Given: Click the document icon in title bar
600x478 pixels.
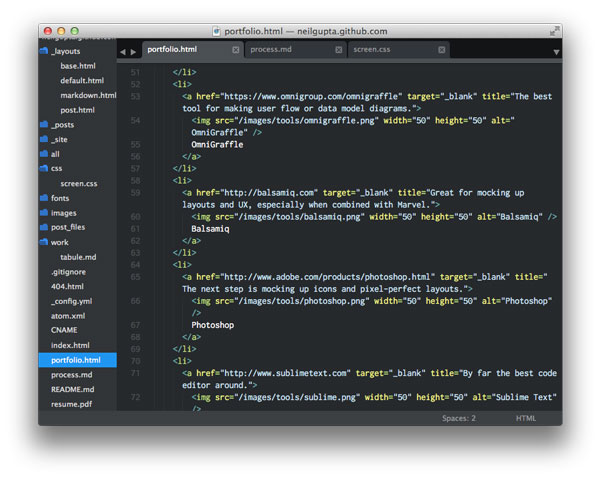Looking at the screenshot, I should click(217, 31).
